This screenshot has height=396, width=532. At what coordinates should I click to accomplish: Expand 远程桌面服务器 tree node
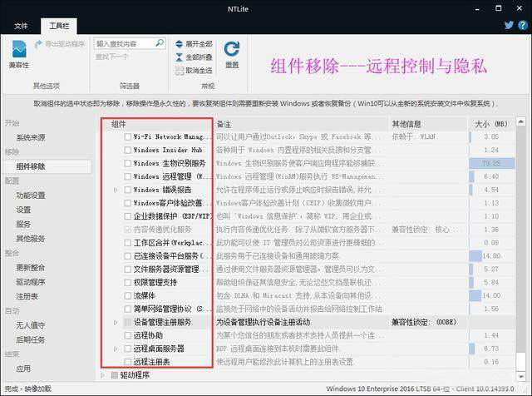click(116, 349)
